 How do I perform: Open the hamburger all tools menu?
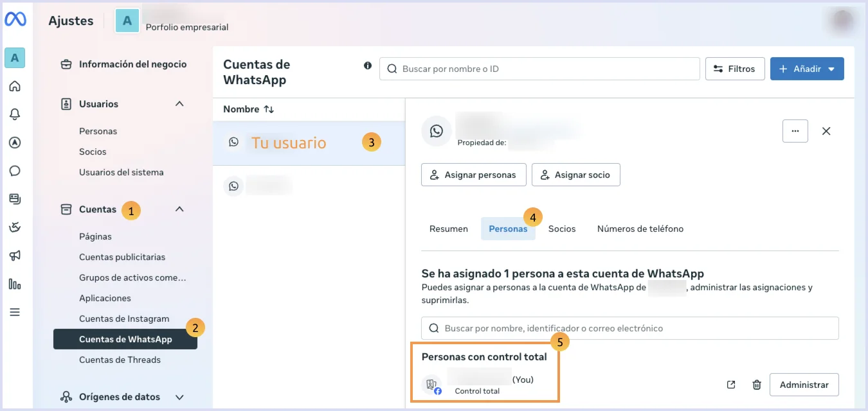pyautogui.click(x=15, y=312)
